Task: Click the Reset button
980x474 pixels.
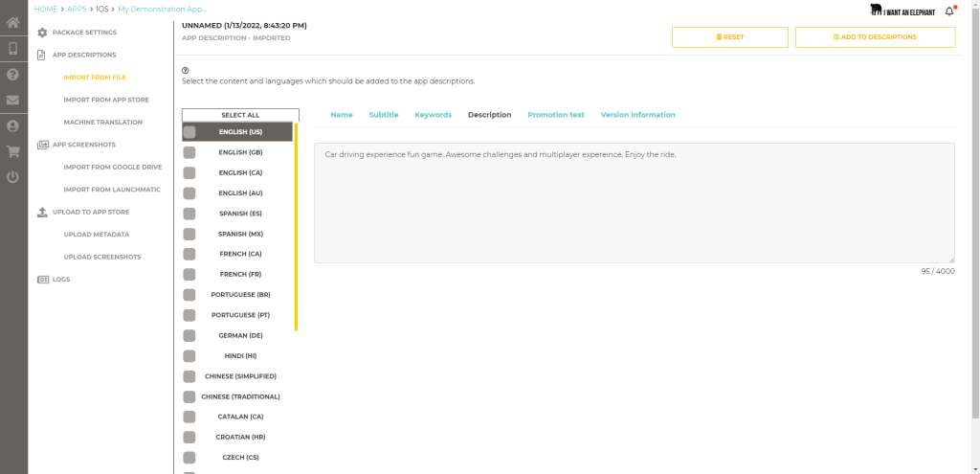Action: (x=730, y=37)
